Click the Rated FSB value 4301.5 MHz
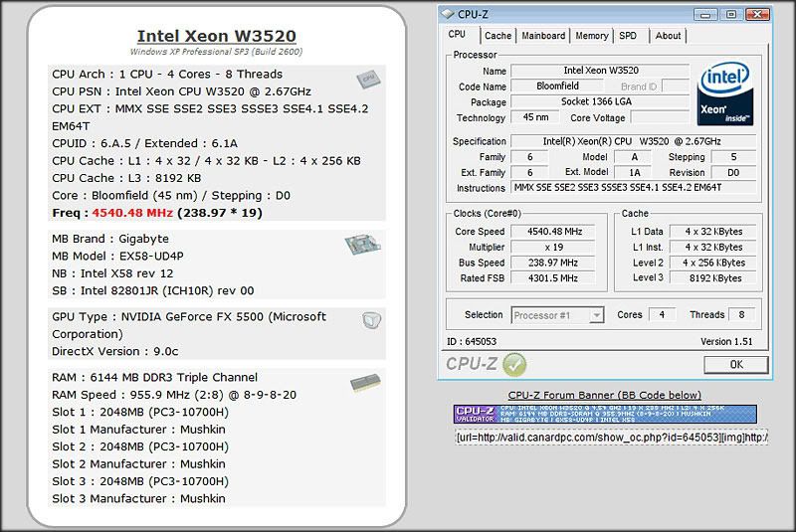Viewport: 796px width, 532px height. [553, 277]
